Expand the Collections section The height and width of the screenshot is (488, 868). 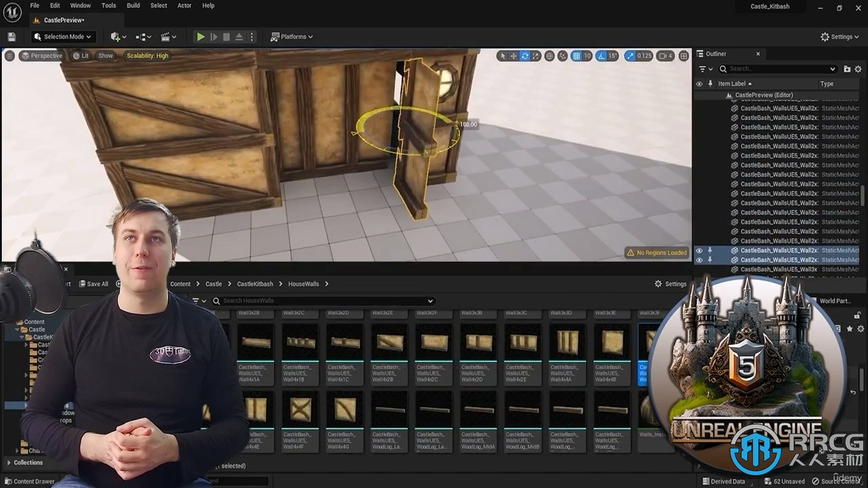pos(24,463)
